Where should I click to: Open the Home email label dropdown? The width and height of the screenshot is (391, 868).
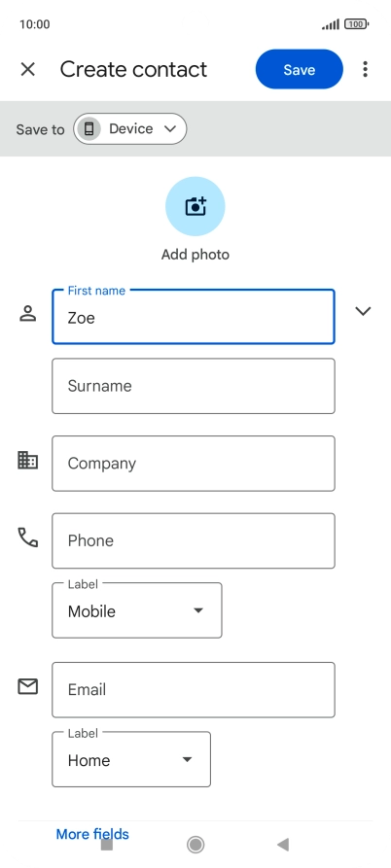[131, 759]
